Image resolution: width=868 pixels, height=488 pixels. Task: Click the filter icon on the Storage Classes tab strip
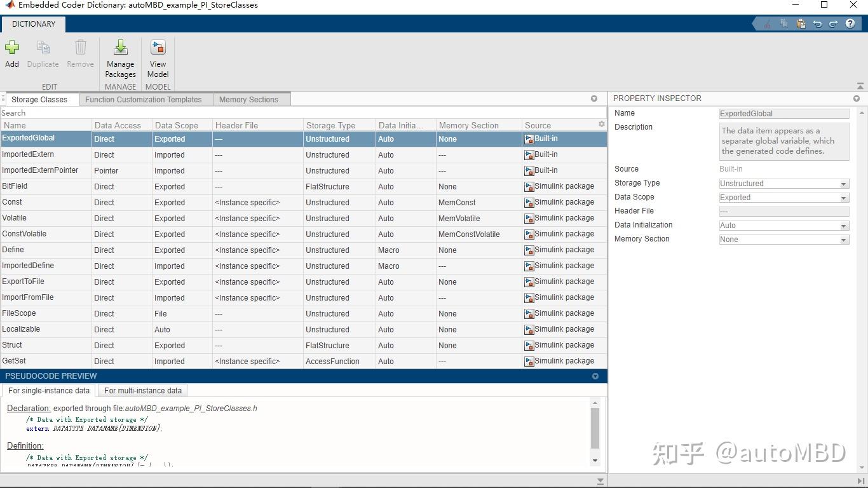594,98
